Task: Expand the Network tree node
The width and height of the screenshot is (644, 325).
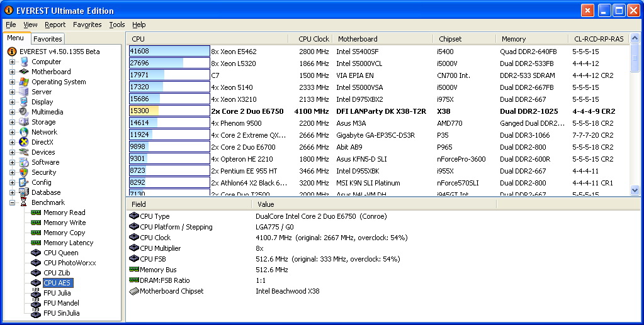Action: pos(13,132)
